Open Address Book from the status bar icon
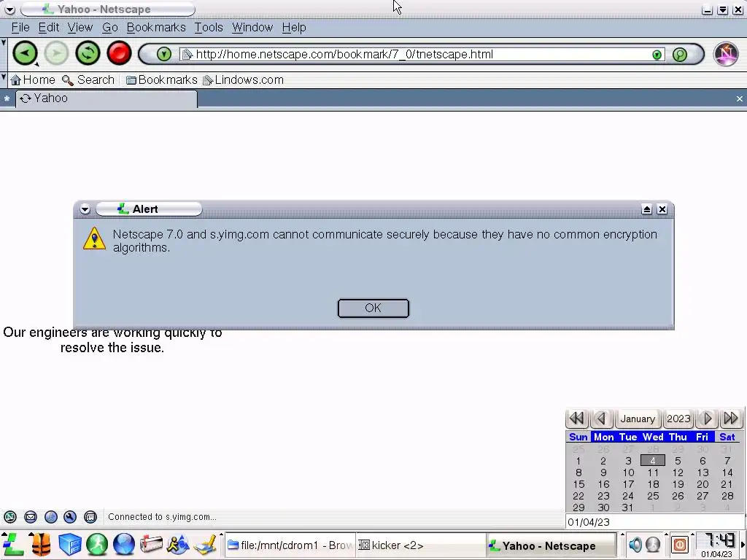The image size is (747, 560). (x=90, y=517)
